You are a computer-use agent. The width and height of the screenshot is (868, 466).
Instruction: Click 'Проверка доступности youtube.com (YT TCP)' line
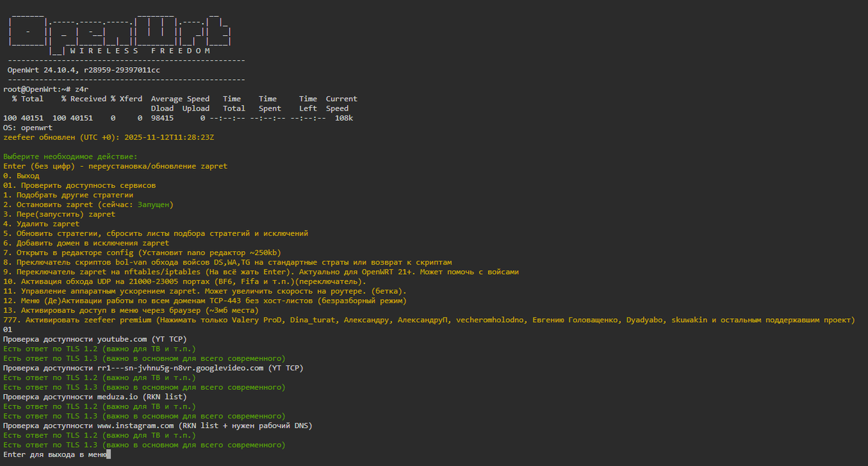coord(95,339)
